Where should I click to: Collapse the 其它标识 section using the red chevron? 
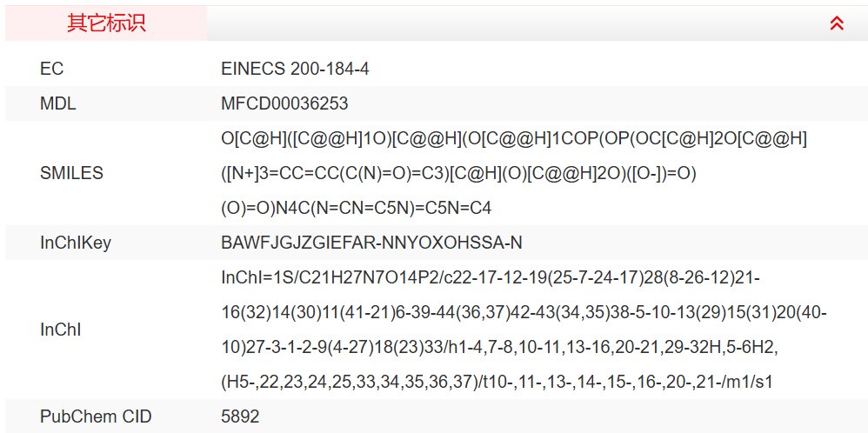pyautogui.click(x=837, y=23)
